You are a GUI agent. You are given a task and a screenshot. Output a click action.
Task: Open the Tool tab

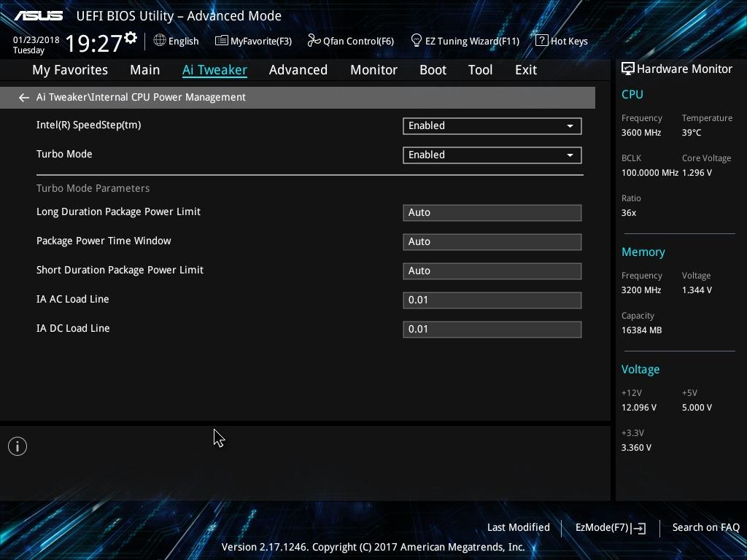point(480,70)
